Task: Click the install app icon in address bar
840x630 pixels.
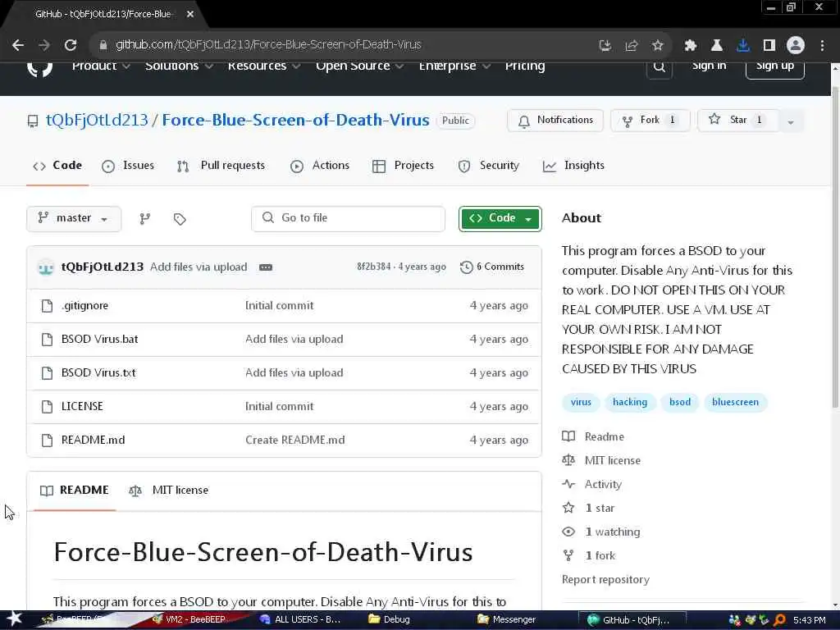Action: coord(605,45)
